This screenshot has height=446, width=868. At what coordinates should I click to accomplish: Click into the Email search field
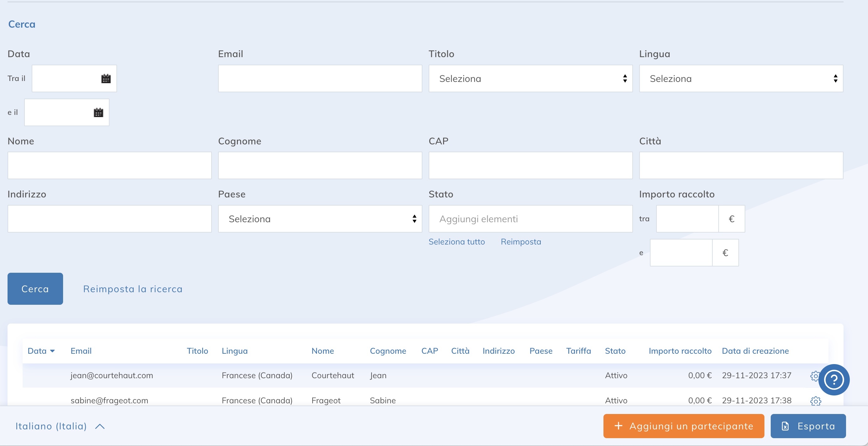point(320,78)
